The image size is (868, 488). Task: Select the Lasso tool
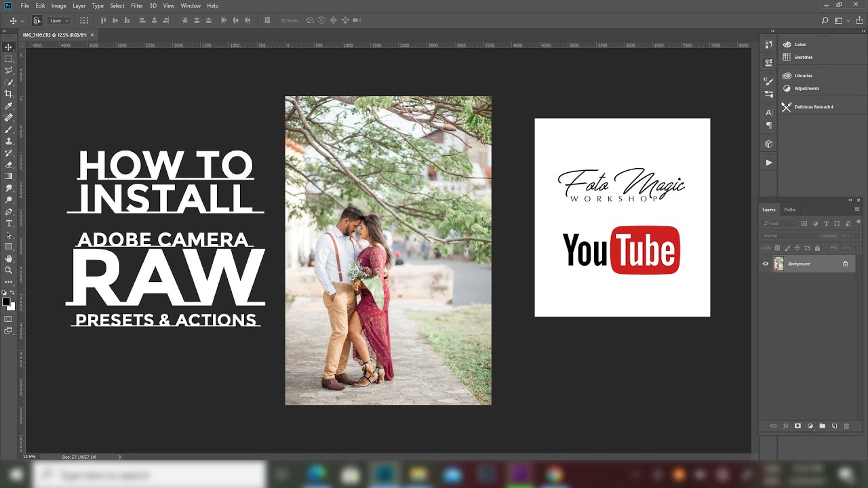(x=9, y=70)
